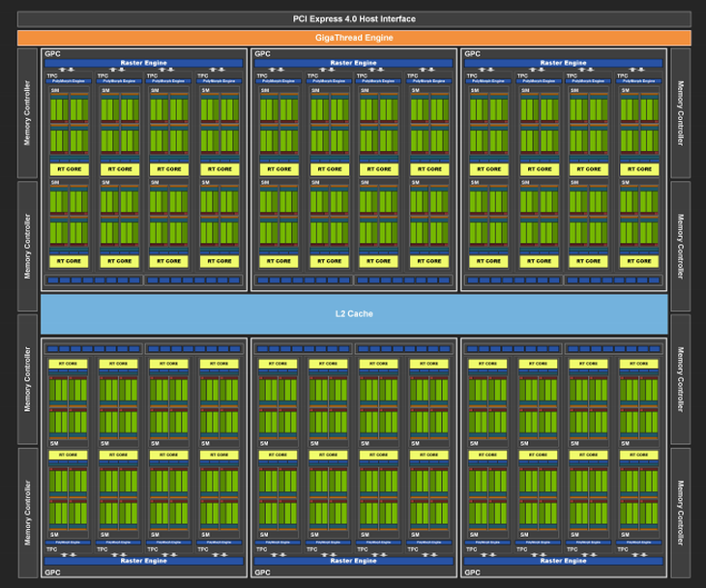
Task: Select the first TPC label in the top-middle GPC
Action: (x=262, y=74)
